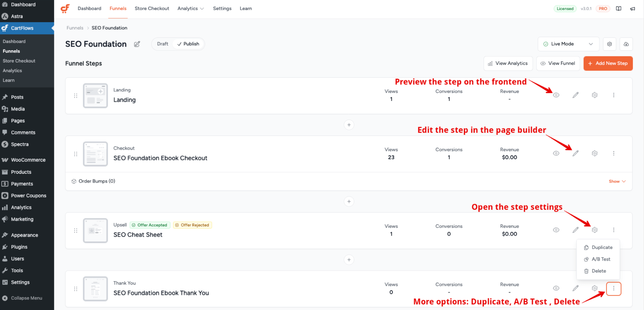Open Power Coupons in the WordPress sidebar

coord(27,196)
